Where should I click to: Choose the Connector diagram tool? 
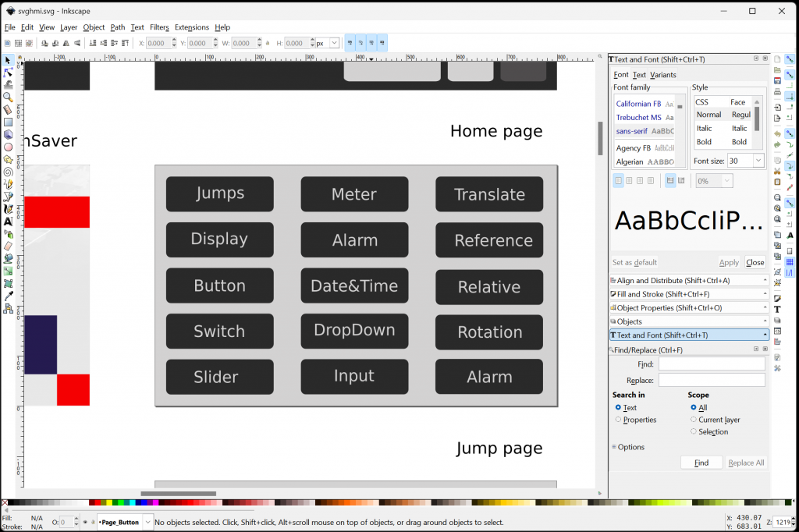click(8, 308)
